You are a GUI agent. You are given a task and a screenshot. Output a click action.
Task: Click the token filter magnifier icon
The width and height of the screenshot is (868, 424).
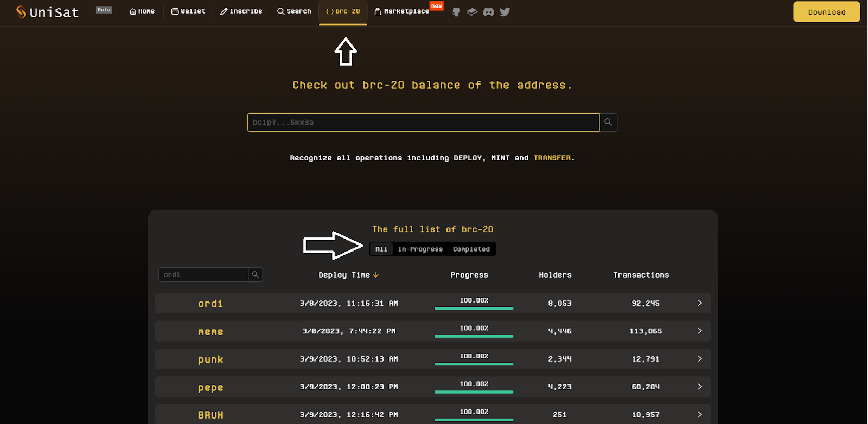click(x=256, y=275)
